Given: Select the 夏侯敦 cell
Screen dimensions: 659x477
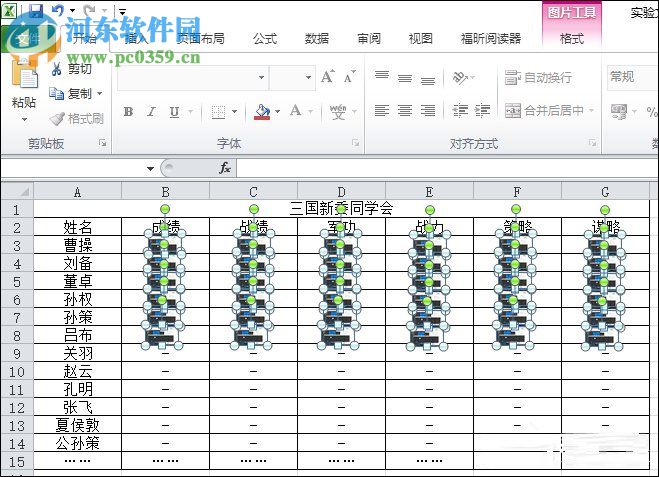Looking at the screenshot, I should point(78,425).
